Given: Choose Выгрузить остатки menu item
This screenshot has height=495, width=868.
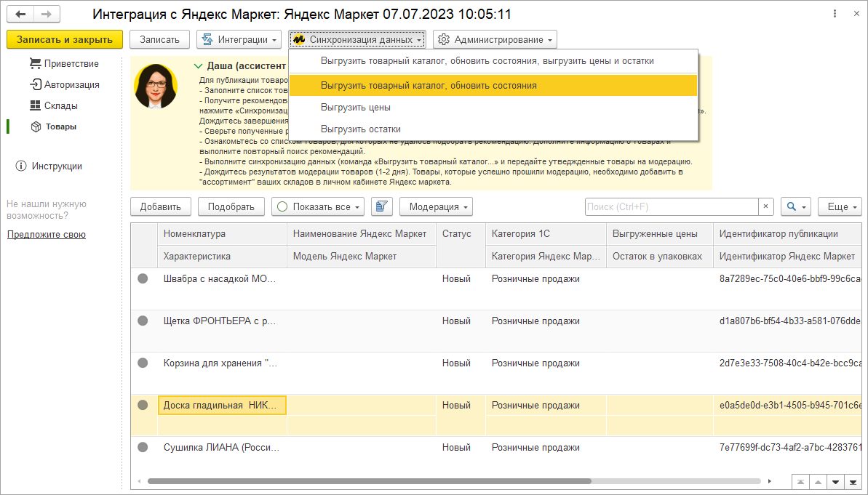Looking at the screenshot, I should point(493,129).
